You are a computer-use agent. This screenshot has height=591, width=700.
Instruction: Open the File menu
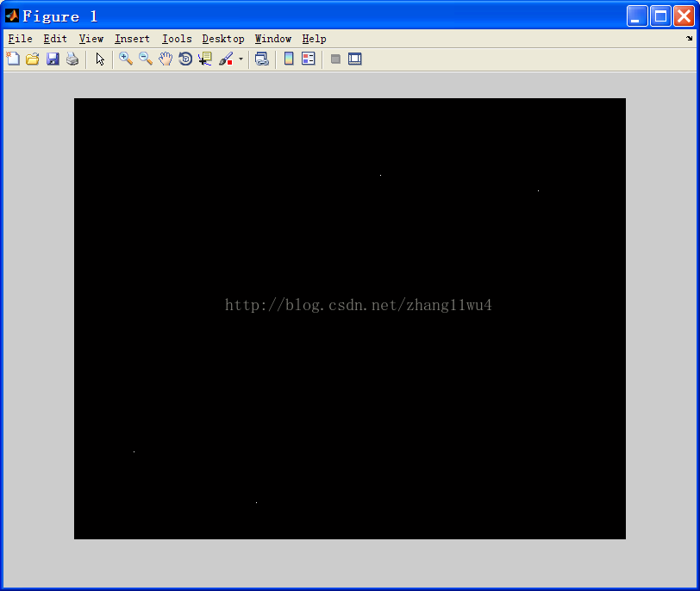(20, 39)
